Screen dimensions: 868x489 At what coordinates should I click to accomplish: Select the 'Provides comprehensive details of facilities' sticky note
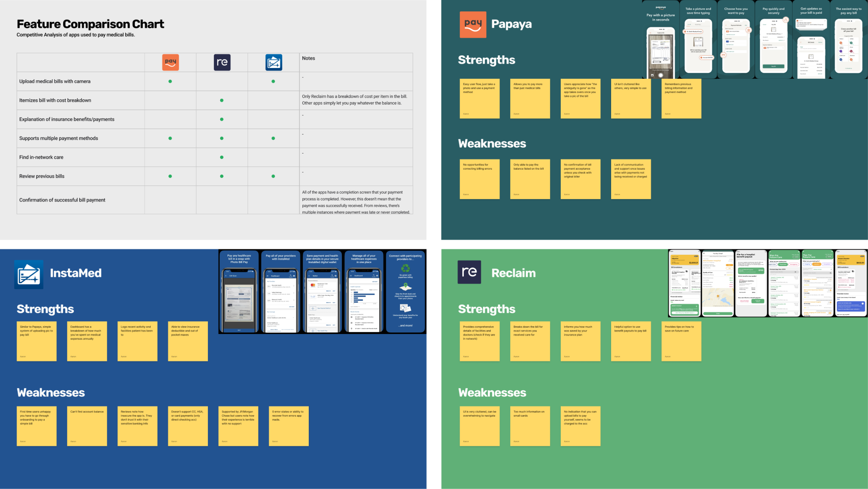[480, 341]
